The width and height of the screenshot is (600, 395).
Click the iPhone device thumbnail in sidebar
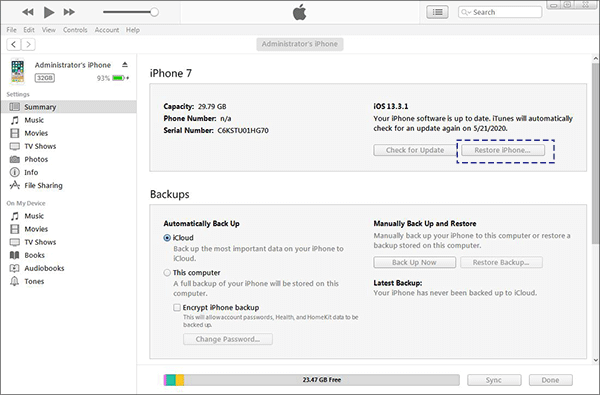coord(18,71)
